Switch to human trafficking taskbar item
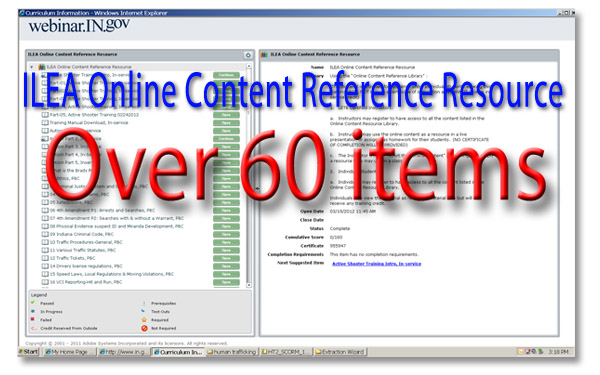The height and width of the screenshot is (375, 600). tap(232, 352)
